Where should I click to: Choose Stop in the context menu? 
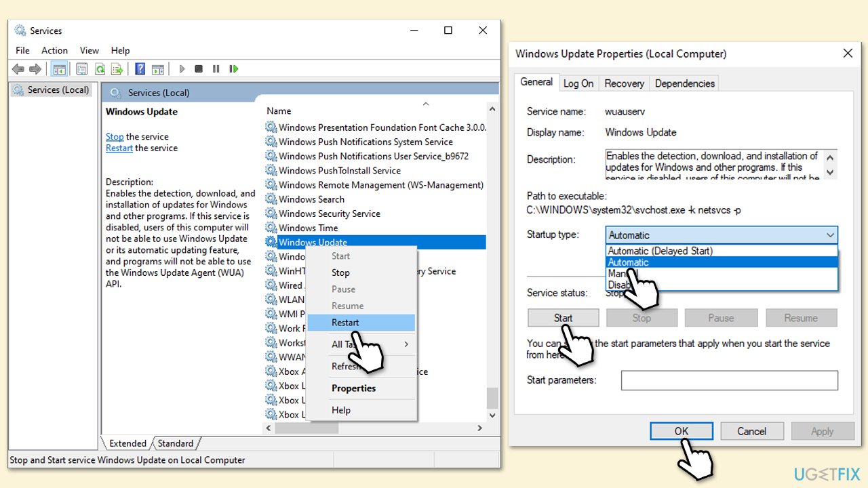361,272
